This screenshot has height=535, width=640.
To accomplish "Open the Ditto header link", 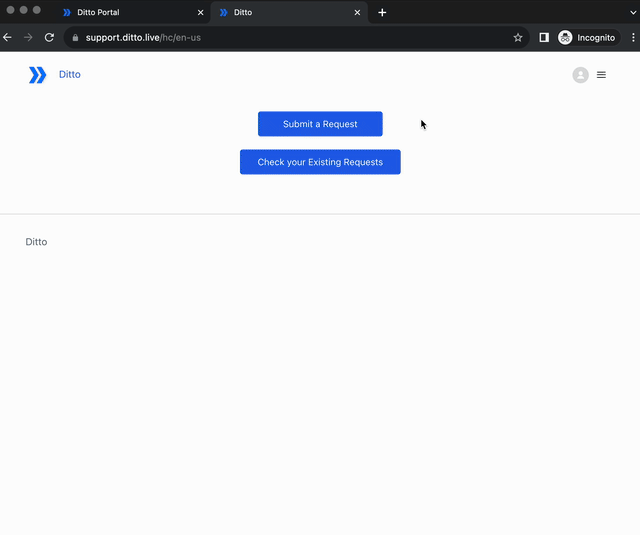I will click(70, 74).
